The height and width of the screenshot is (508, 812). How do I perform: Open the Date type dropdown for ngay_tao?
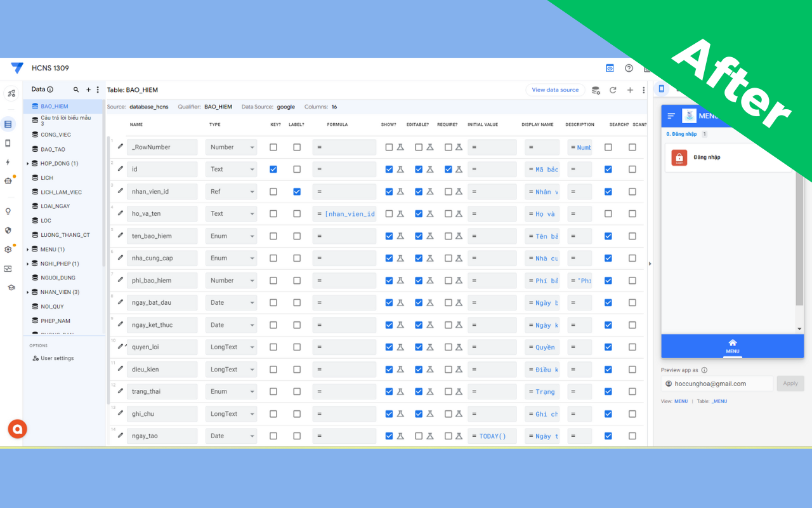pyautogui.click(x=231, y=436)
